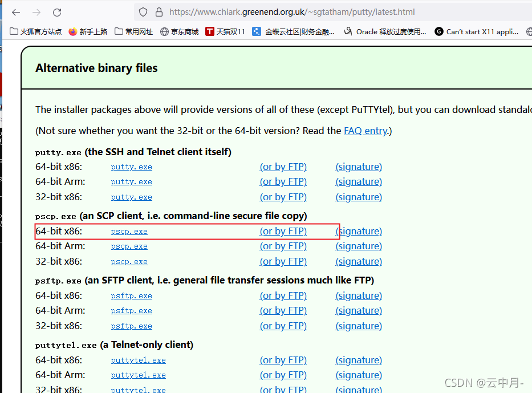Download 64-bit x86 puttytel.exe
The width and height of the screenshot is (532, 393).
click(138, 360)
